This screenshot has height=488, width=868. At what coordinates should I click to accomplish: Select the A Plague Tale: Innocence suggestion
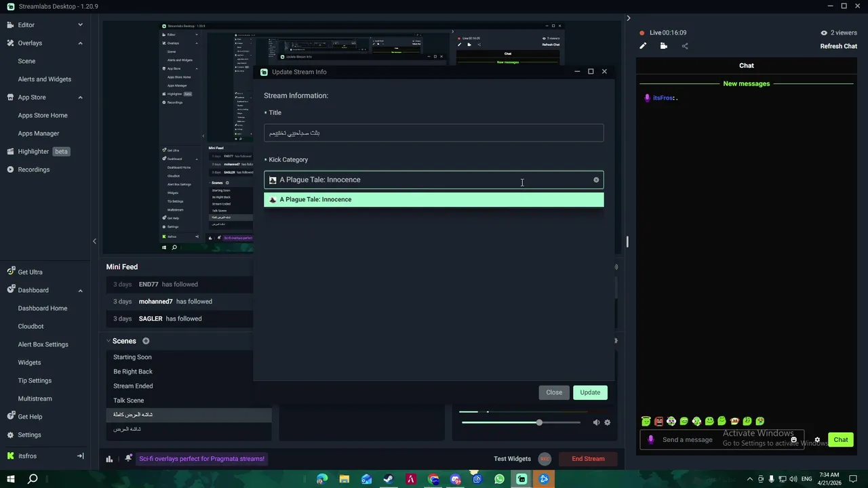(x=434, y=199)
